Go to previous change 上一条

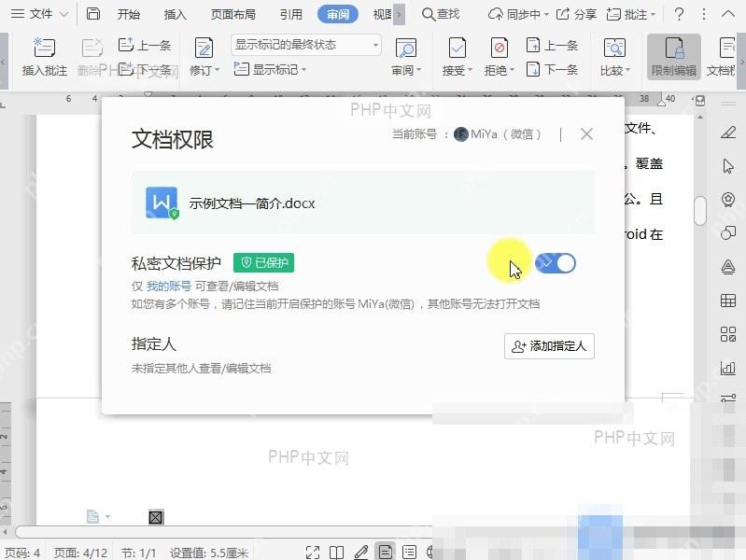(553, 45)
